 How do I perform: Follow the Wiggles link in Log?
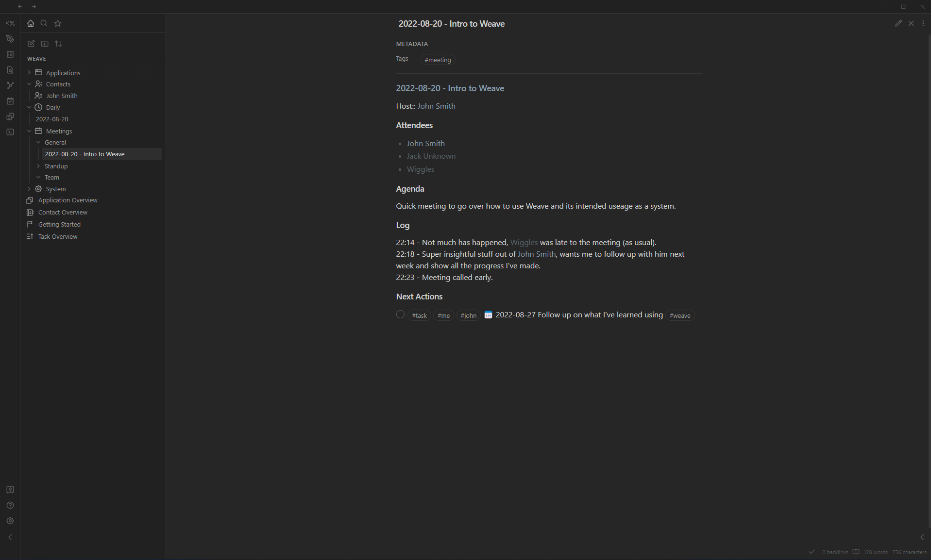(x=524, y=242)
